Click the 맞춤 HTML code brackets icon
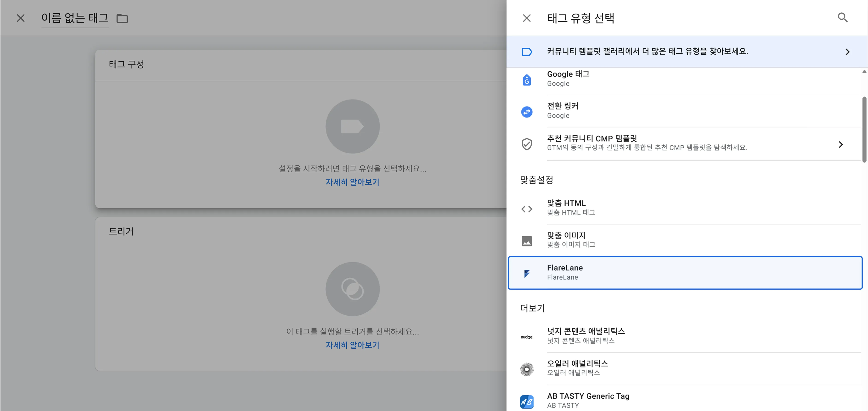The width and height of the screenshot is (868, 411). point(527,209)
